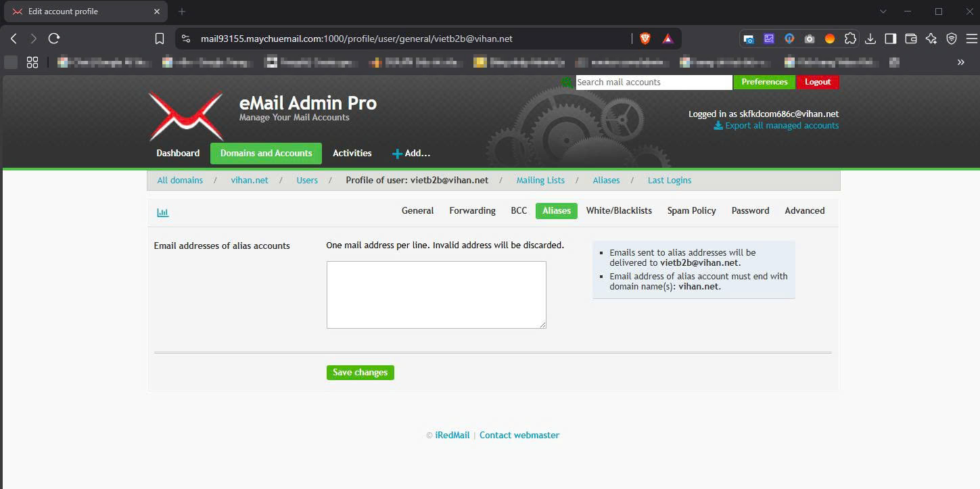980x489 pixels.
Task: Switch to the Forwarding tab
Action: click(x=472, y=211)
